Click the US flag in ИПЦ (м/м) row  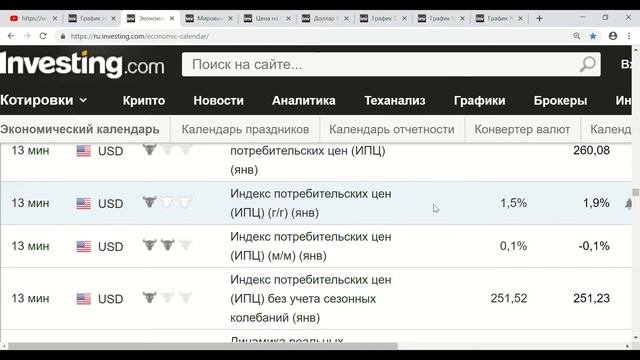[84, 247]
